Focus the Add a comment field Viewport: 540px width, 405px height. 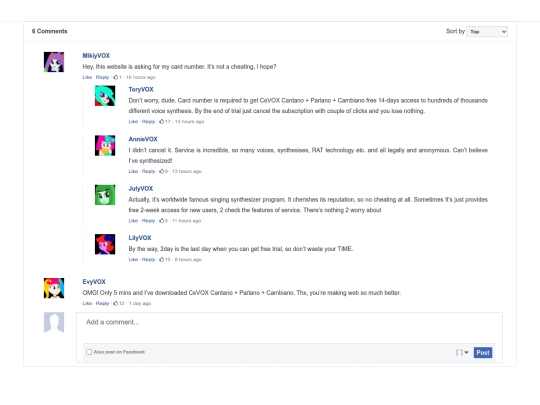click(x=289, y=328)
